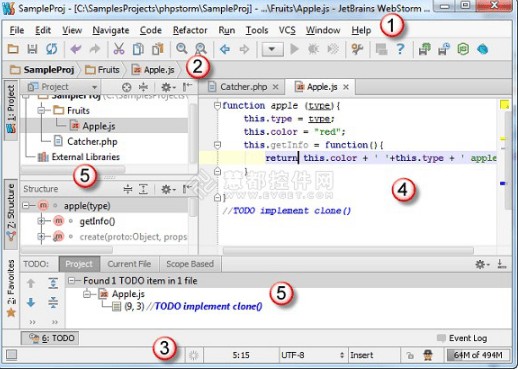Screen dimensions: 518x370
Task: Click the Debug bug icon
Action: click(x=313, y=49)
